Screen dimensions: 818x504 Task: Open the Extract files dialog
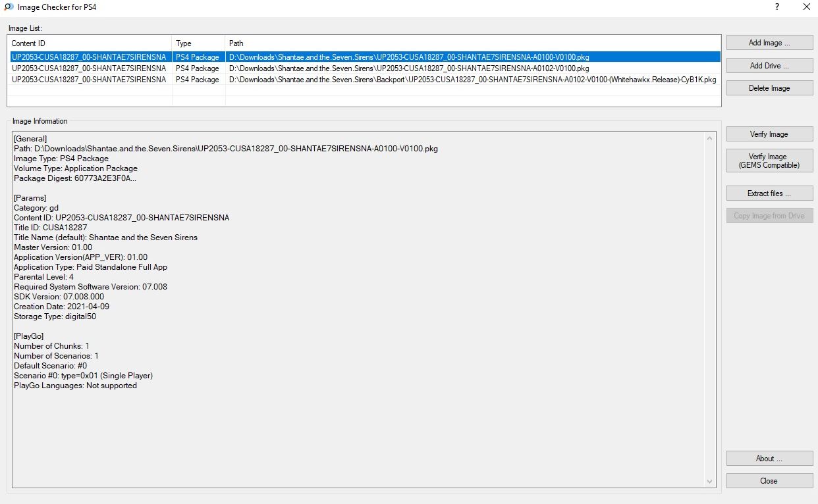click(x=769, y=193)
